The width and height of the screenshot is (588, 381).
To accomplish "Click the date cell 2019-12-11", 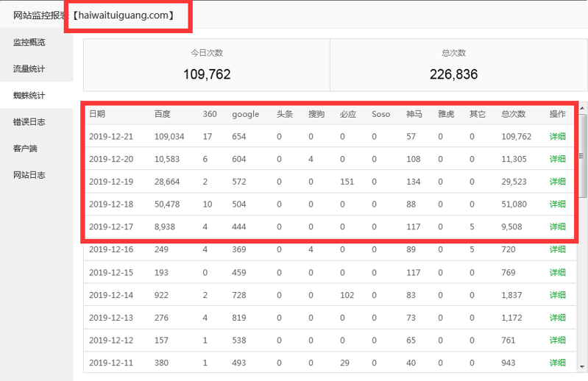I will coord(111,363).
